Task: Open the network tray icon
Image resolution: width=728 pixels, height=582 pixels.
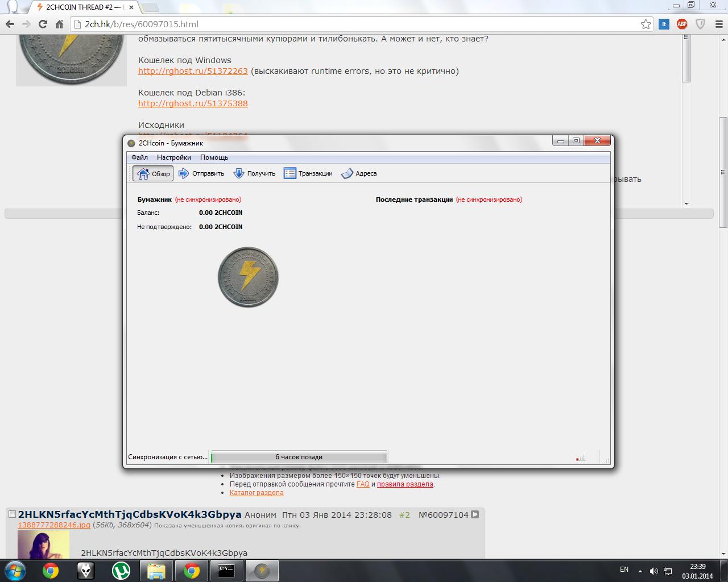Action: tap(668, 571)
